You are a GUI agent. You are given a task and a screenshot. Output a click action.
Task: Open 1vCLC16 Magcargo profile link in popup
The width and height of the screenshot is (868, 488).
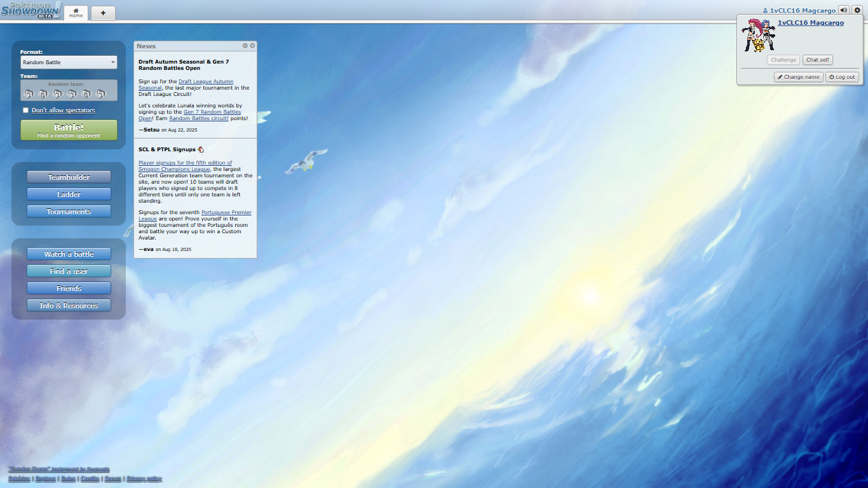811,23
